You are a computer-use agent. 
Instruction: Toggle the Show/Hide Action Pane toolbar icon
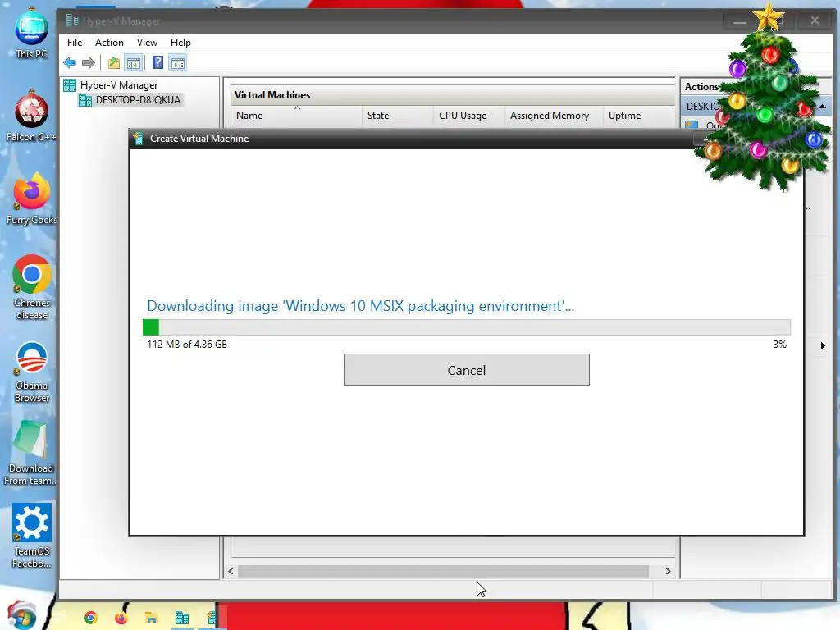pos(178,62)
